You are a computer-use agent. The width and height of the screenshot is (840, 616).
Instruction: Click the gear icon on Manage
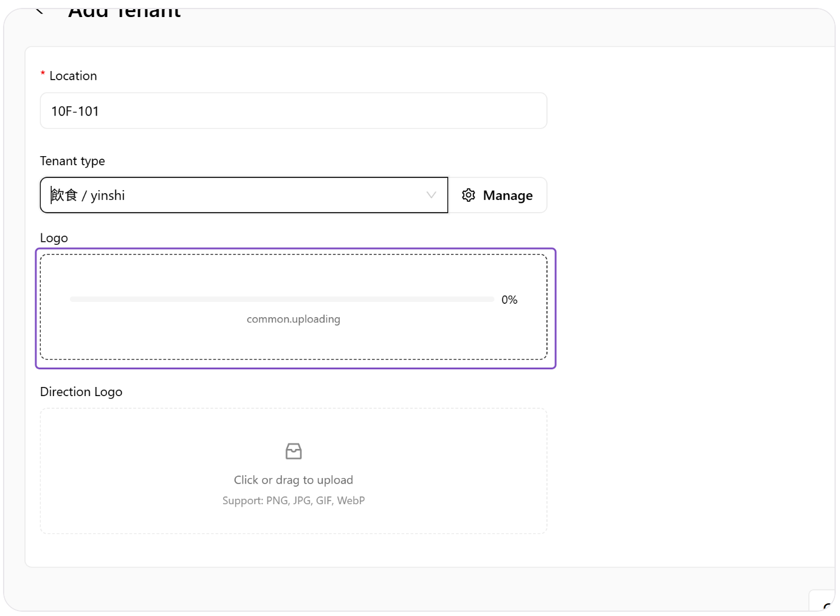coord(469,195)
